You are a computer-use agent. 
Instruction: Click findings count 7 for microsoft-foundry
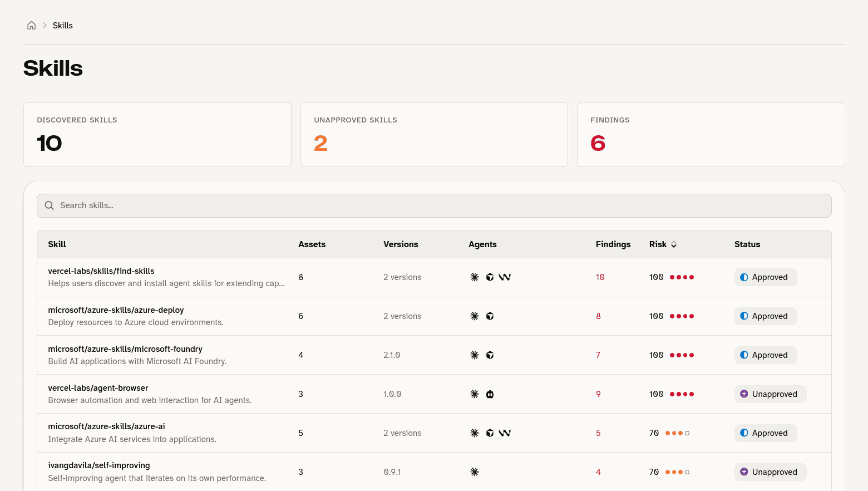click(598, 355)
